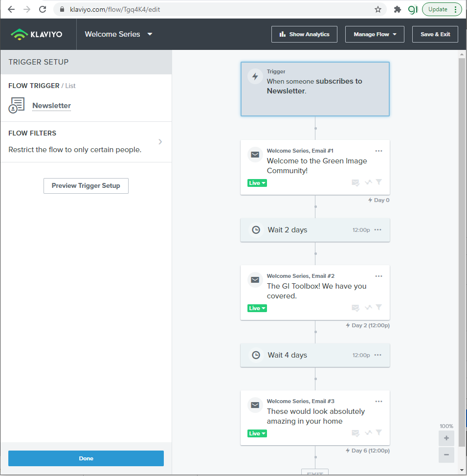Click UTM tracking icon on Email #2
467x476 pixels.
[x=368, y=308]
